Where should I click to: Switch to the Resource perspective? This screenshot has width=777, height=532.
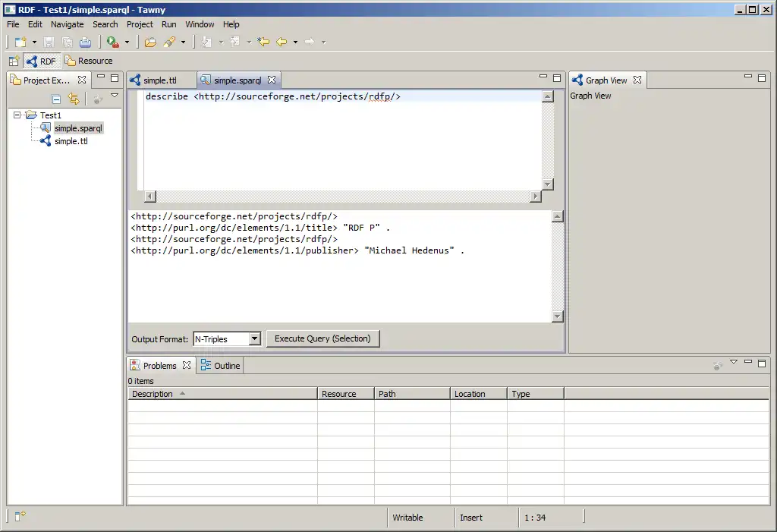tap(90, 61)
